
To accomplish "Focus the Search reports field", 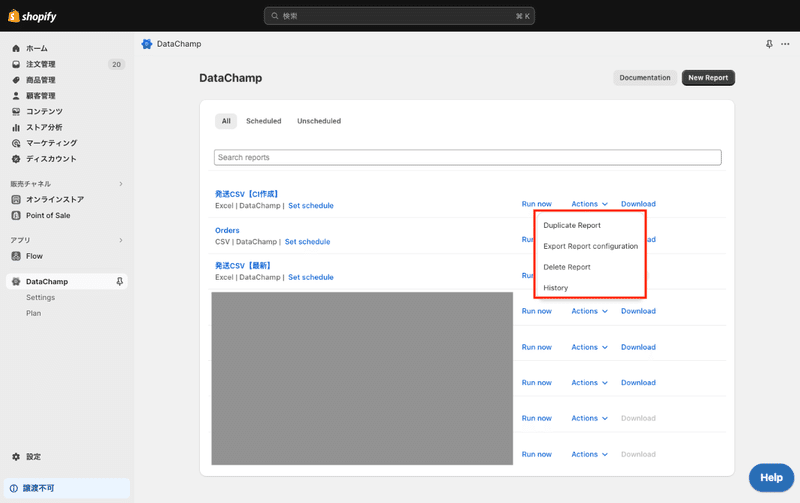I will point(467,158).
